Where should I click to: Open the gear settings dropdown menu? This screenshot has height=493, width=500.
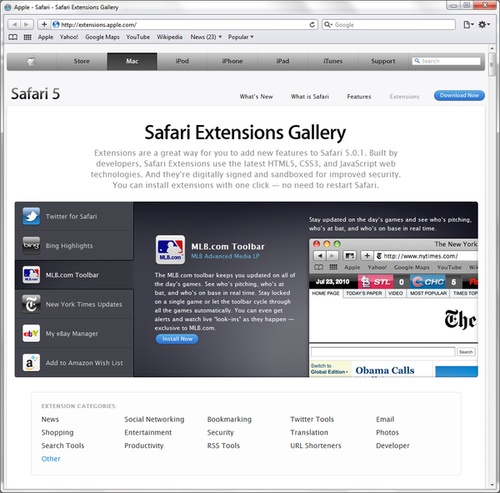(484, 24)
